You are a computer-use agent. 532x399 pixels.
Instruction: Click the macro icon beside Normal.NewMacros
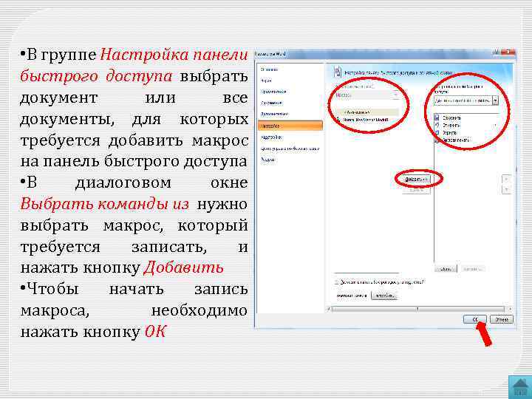(338, 120)
